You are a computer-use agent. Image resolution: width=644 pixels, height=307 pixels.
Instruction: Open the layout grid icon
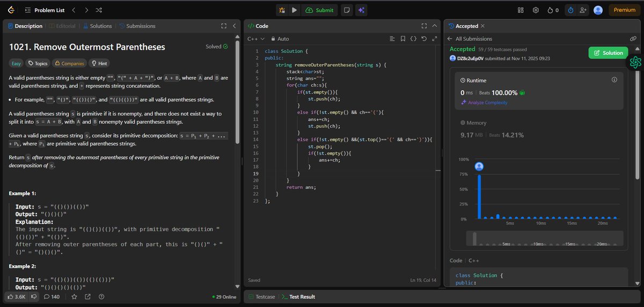tap(520, 10)
